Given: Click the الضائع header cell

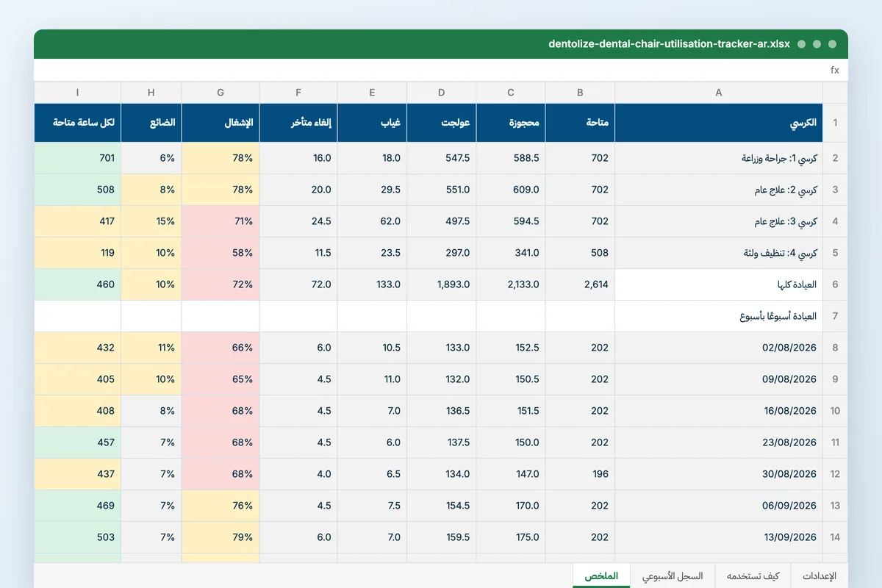Looking at the screenshot, I should coord(151,123).
